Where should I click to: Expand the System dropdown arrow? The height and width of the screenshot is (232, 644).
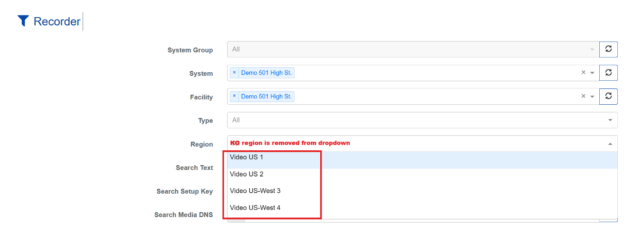click(x=592, y=73)
